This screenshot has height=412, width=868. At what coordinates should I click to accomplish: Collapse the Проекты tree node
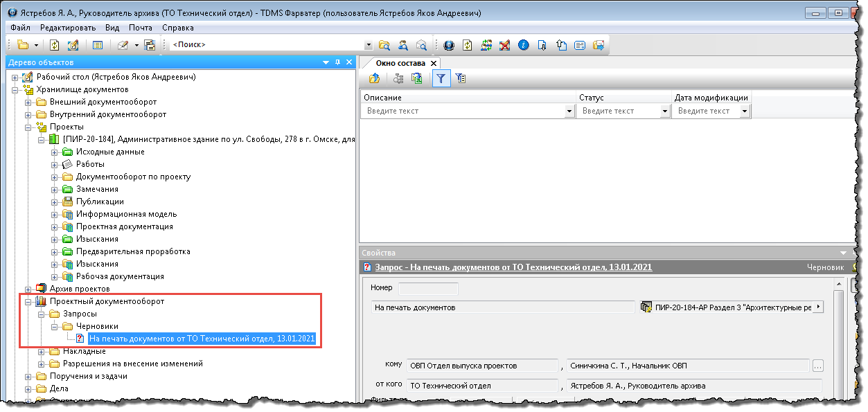[x=28, y=127]
